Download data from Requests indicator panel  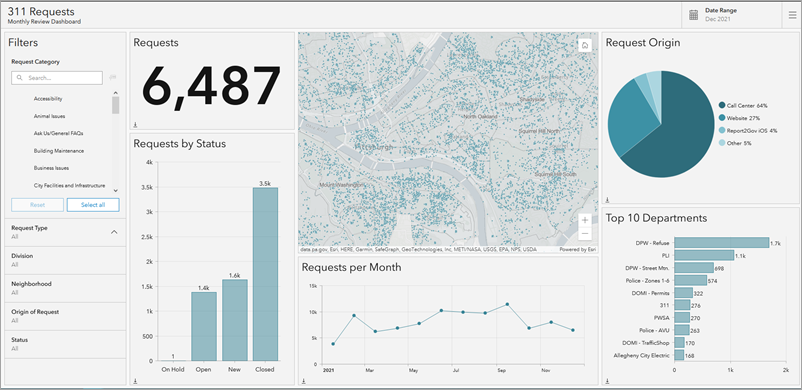tap(136, 124)
